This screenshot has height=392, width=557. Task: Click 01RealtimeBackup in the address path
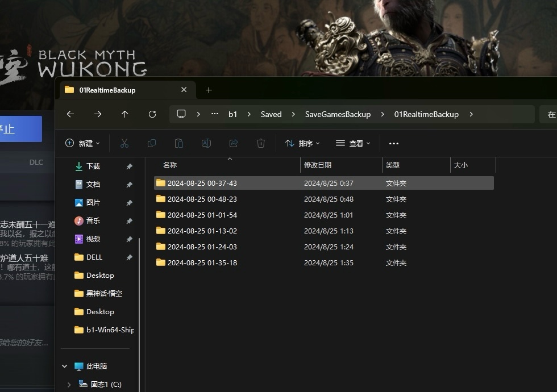[426, 114]
